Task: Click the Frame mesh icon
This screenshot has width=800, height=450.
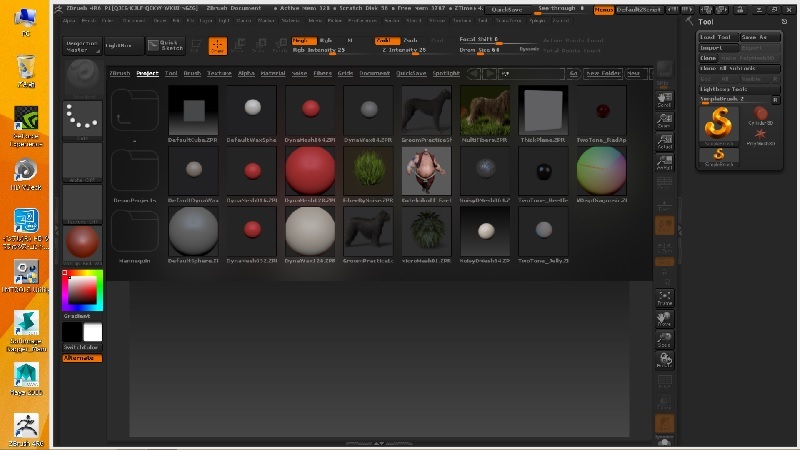Action: pyautogui.click(x=664, y=297)
